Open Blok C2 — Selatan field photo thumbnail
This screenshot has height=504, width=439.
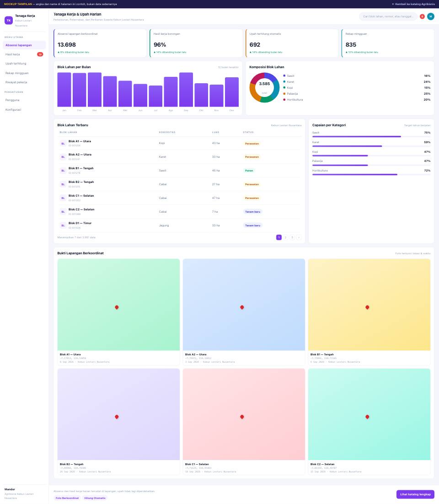369,414
